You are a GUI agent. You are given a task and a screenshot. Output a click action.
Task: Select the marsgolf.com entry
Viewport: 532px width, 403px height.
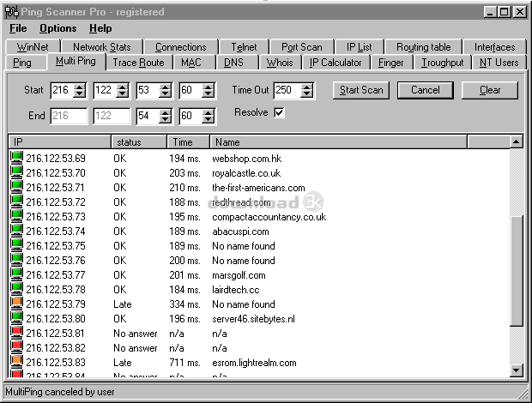point(259,275)
